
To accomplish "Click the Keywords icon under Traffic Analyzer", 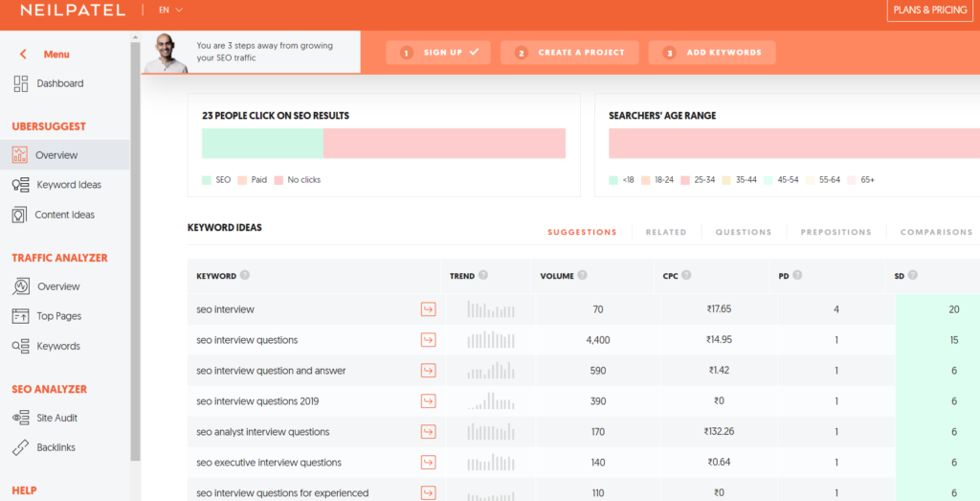I will click(x=21, y=346).
